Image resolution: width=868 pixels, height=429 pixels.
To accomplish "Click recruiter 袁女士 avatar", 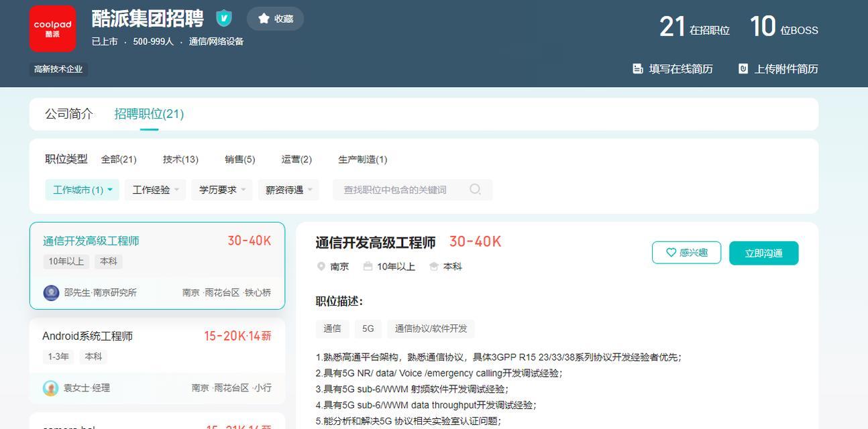I will [x=51, y=388].
